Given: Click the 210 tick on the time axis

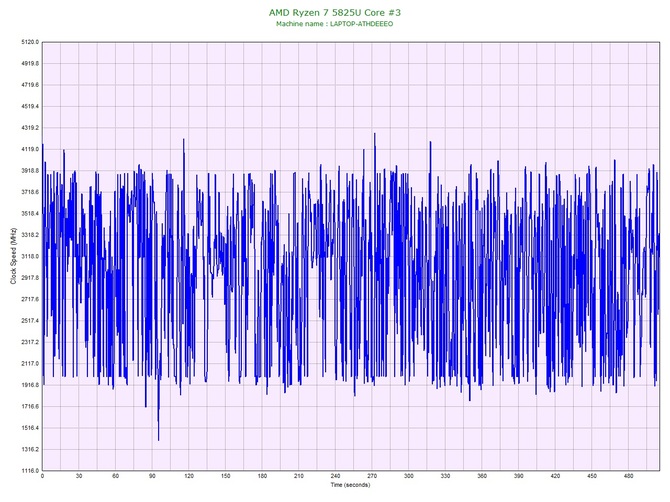Looking at the screenshot, I should click(x=299, y=476).
